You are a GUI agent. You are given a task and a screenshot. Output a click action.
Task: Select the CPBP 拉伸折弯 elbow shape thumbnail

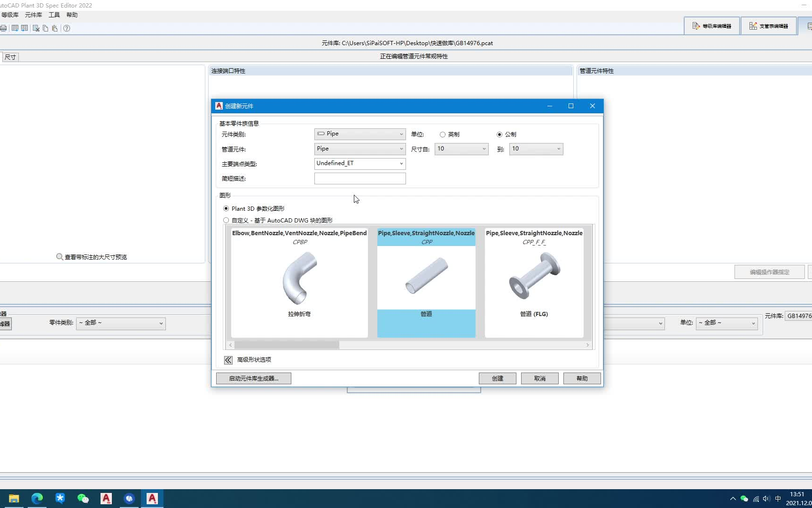[x=299, y=282]
